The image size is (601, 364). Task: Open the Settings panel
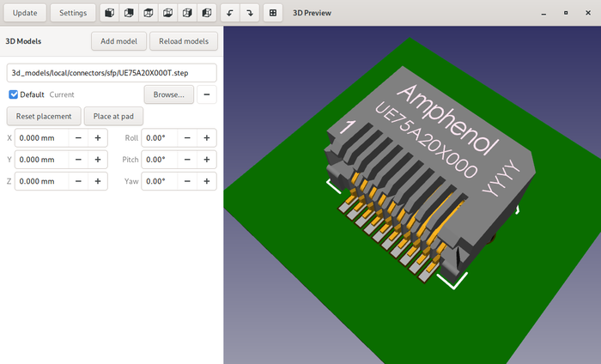tap(72, 13)
